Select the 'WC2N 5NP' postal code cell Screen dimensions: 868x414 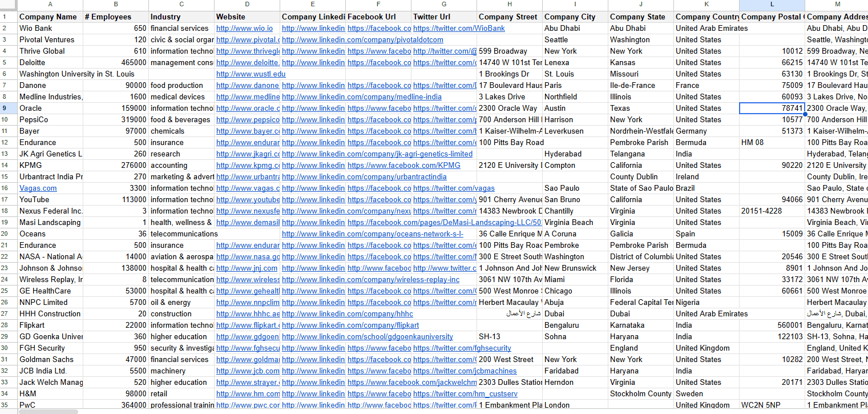coord(772,405)
